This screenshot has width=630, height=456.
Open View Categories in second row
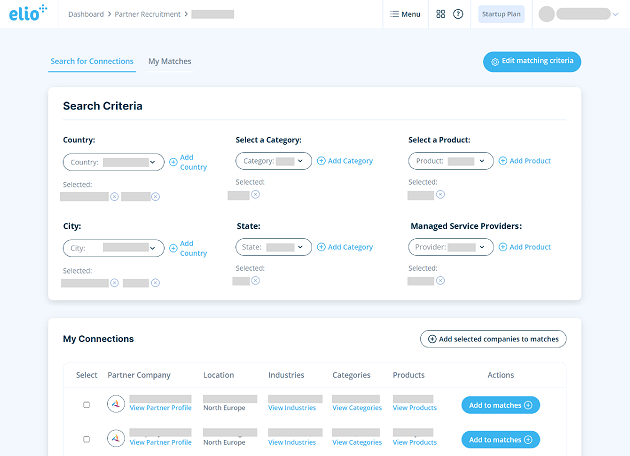(x=357, y=442)
